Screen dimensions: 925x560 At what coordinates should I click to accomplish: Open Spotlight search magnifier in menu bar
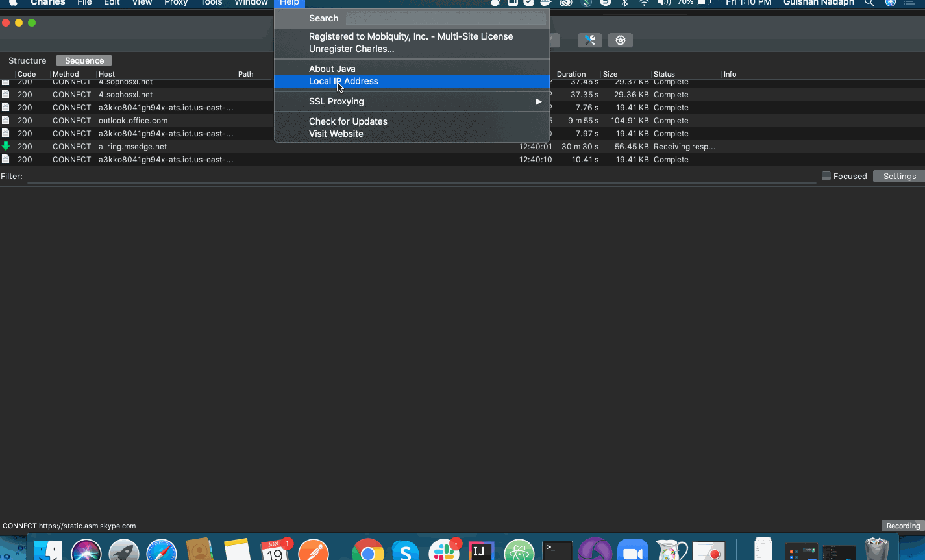(869, 3)
